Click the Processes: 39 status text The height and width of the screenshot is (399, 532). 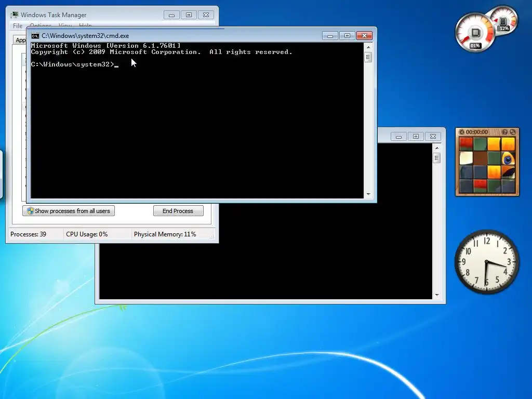click(28, 234)
